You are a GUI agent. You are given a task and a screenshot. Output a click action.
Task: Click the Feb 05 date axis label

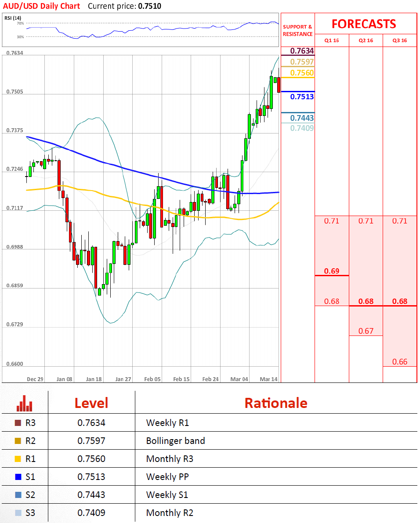click(152, 379)
